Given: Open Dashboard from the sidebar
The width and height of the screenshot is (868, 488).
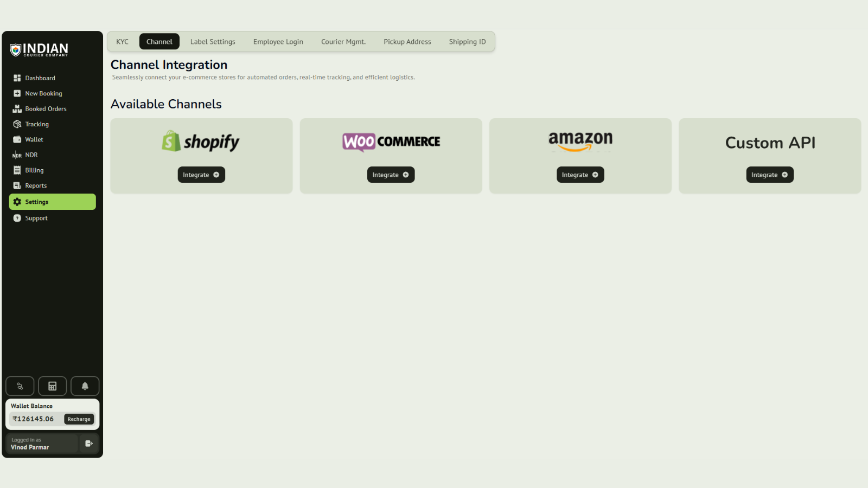Looking at the screenshot, I should coord(52,78).
